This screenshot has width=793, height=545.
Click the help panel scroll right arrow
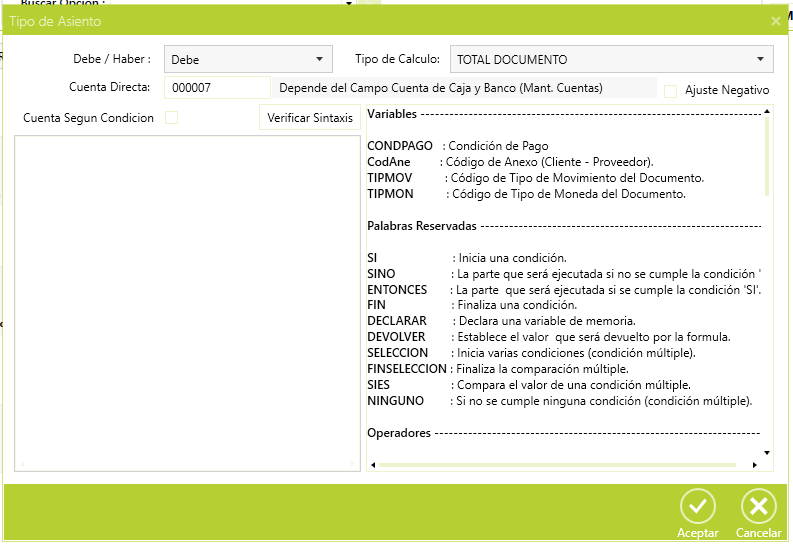(755, 465)
